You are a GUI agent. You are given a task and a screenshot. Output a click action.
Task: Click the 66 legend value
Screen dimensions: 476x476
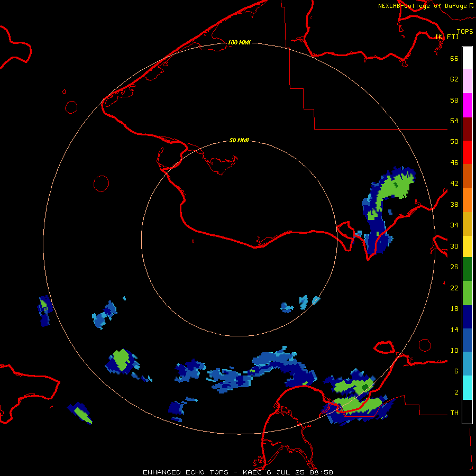(454, 58)
